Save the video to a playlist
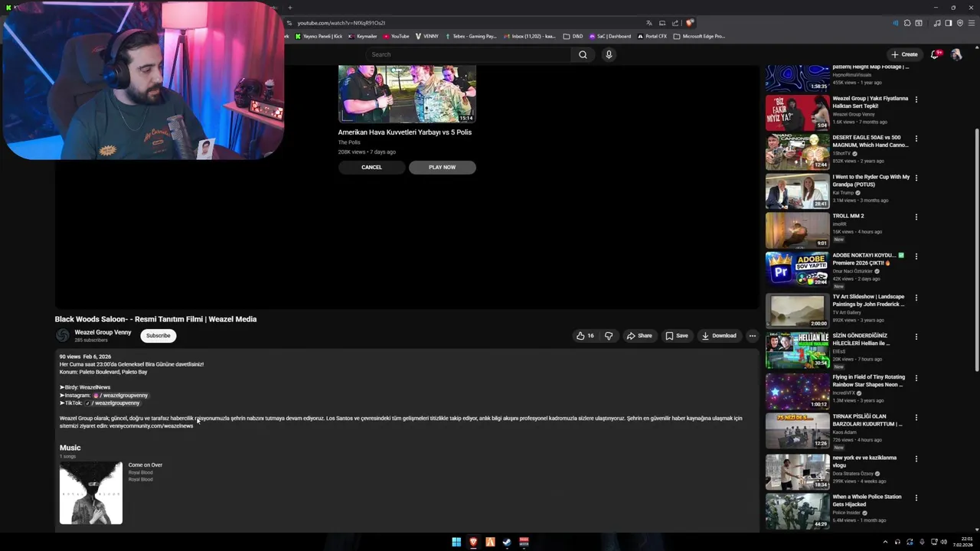 (676, 335)
